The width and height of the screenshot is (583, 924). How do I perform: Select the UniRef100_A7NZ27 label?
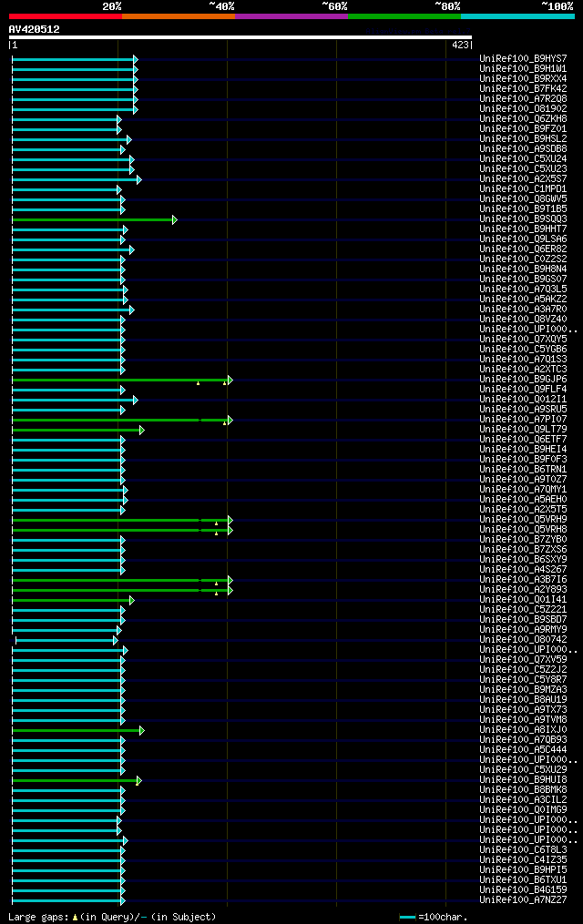[523, 900]
